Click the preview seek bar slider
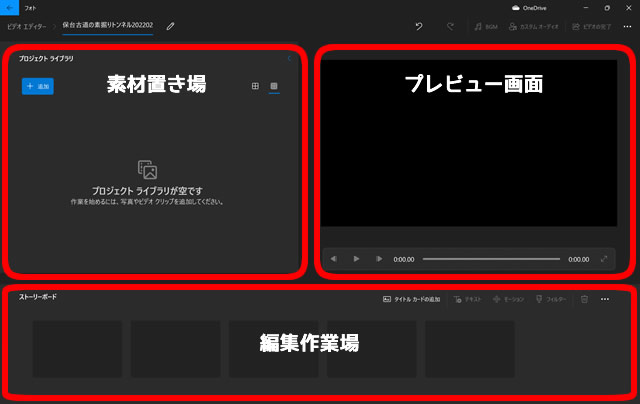 point(491,259)
